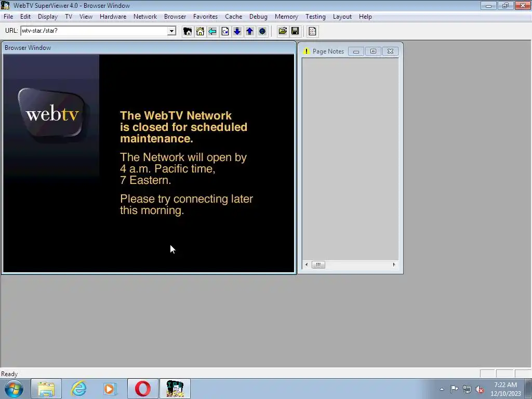Open the Hardware menu
The height and width of the screenshot is (399, 532).
coord(113,17)
